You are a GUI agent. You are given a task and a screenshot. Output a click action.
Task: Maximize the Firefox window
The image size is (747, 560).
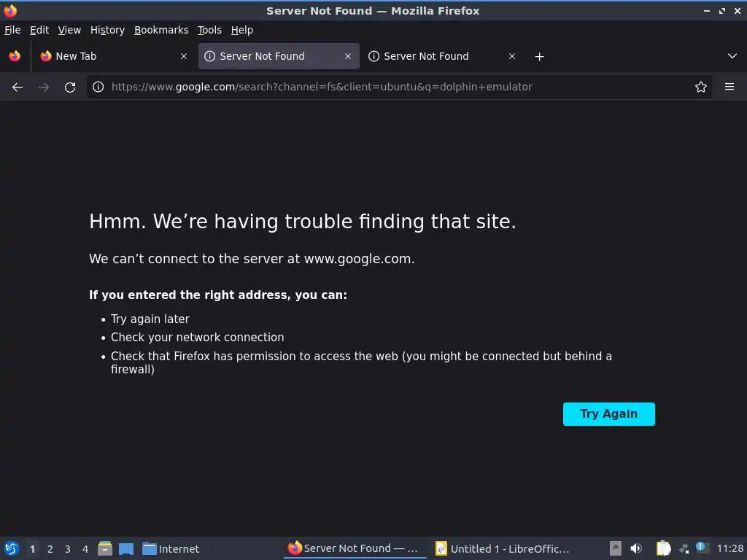click(722, 10)
